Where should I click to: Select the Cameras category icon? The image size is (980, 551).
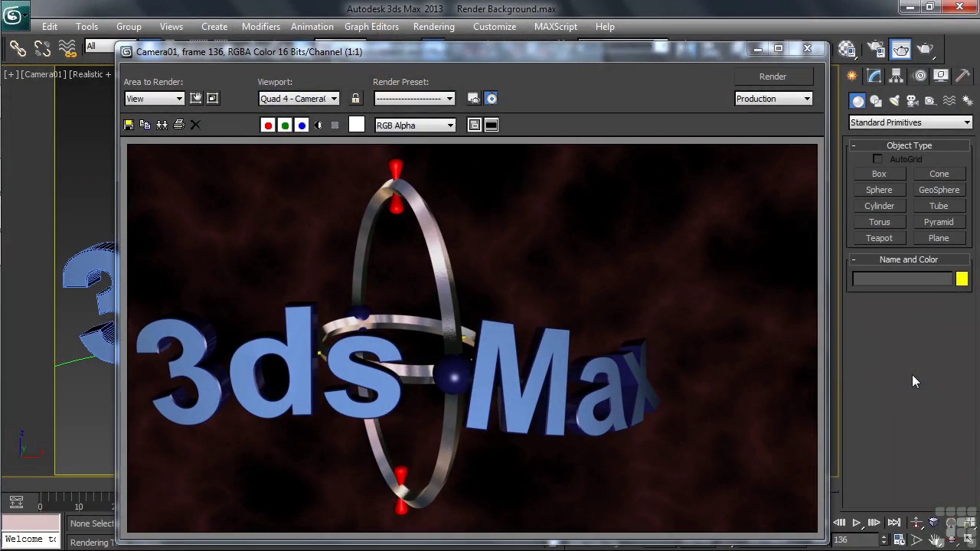click(x=912, y=101)
